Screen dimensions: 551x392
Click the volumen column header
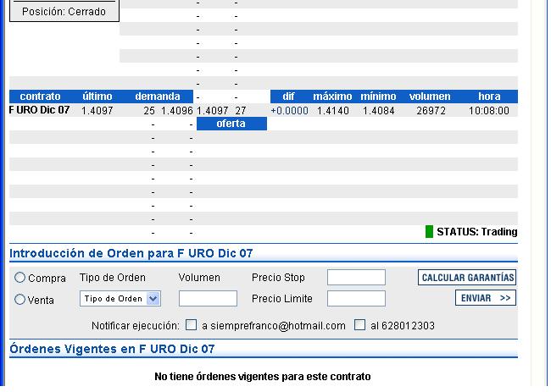(x=430, y=97)
